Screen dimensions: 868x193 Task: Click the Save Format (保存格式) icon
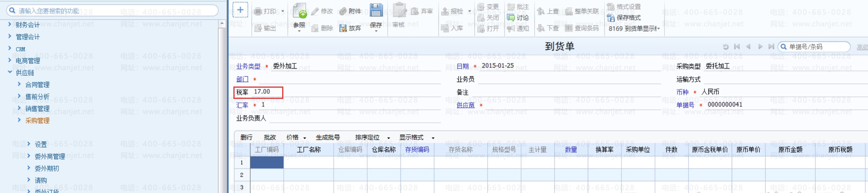[x=611, y=18]
